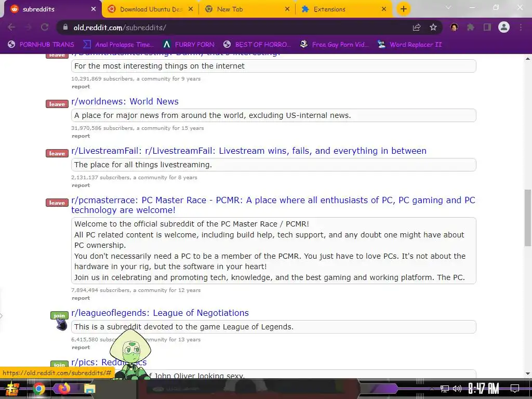Open File Explorer from the taskbar
This screenshot has width=532, height=399.
point(89,389)
